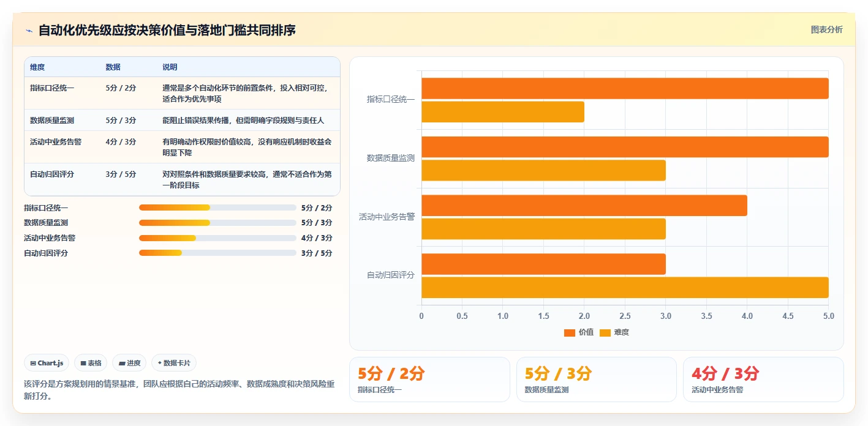Screen dimensions: 868x426
Task: Click the 活动中业务告警 y-axis label in chart
Action: click(387, 217)
